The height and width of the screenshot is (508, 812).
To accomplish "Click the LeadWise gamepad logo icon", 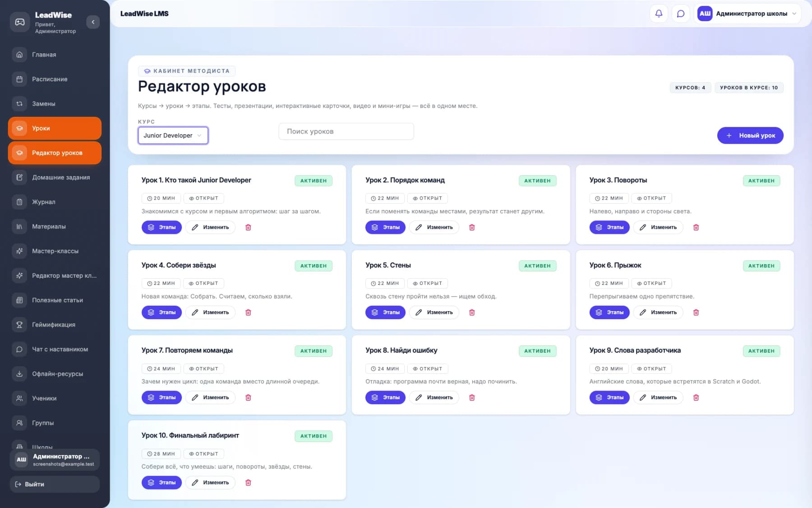I will tap(20, 22).
